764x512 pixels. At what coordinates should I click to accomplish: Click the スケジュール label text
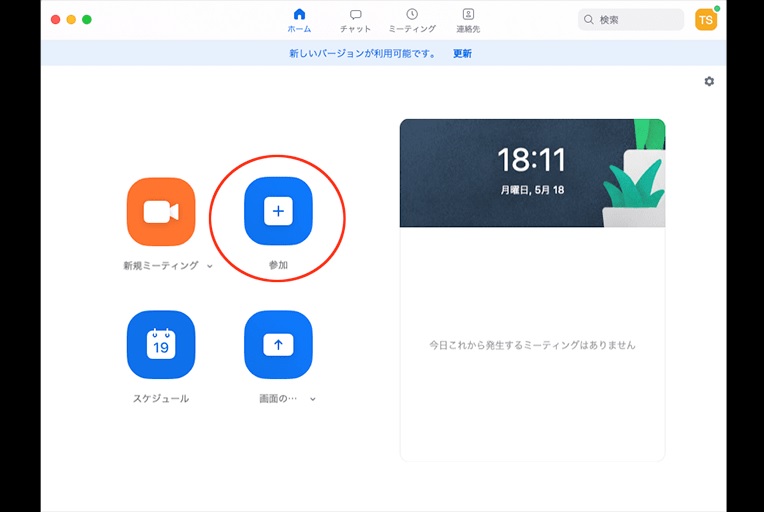pyautogui.click(x=161, y=398)
